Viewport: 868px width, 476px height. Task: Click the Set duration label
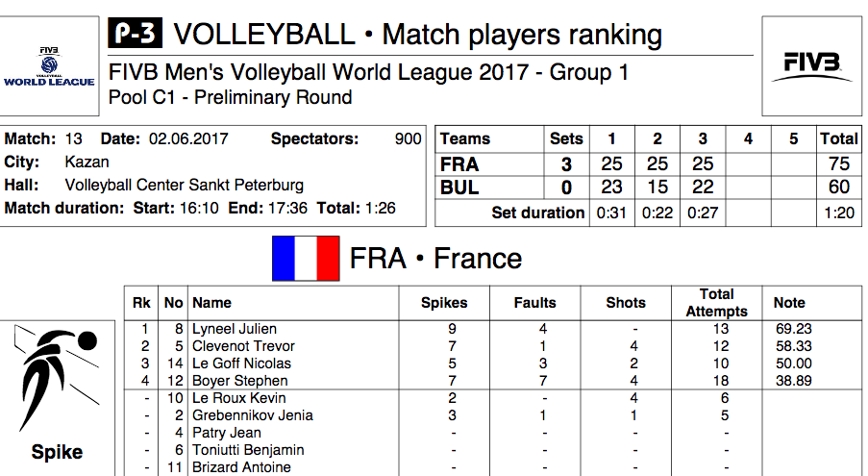pos(537,213)
